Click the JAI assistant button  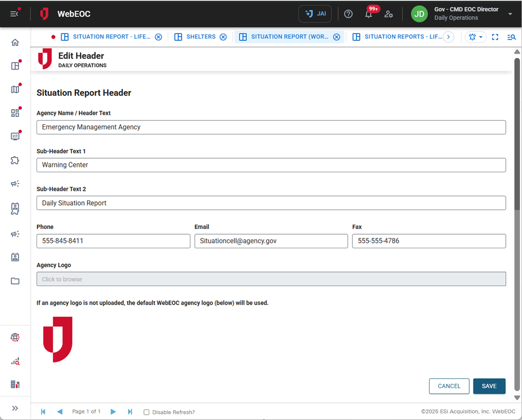click(x=315, y=14)
